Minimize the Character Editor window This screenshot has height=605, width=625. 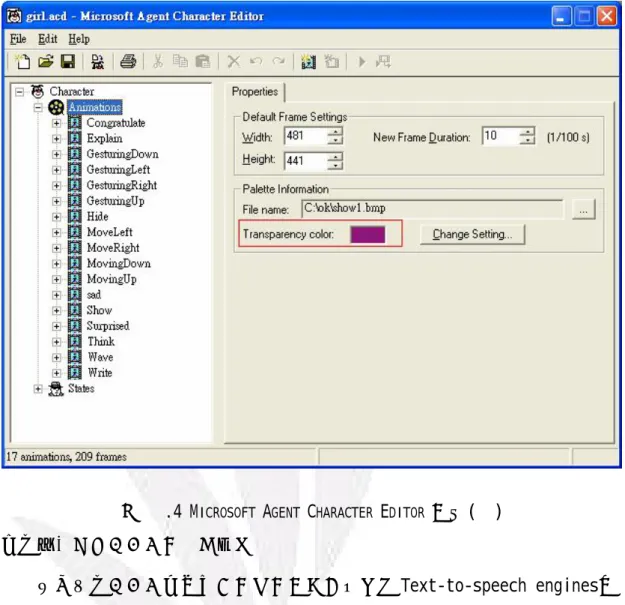click(561, 16)
